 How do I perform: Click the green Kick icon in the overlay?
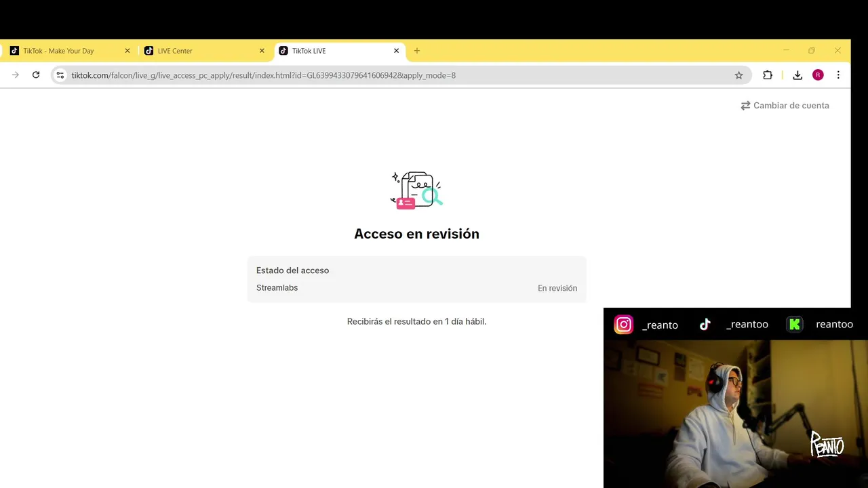(795, 325)
